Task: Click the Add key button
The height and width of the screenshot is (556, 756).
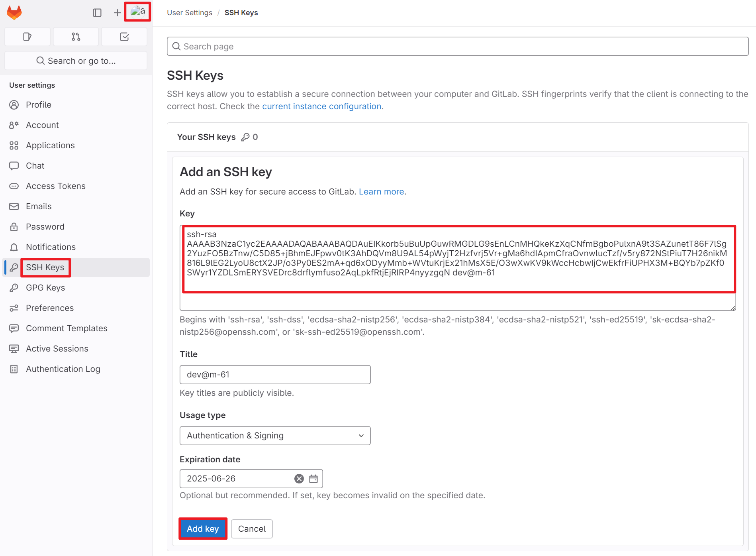Action: coord(203,529)
